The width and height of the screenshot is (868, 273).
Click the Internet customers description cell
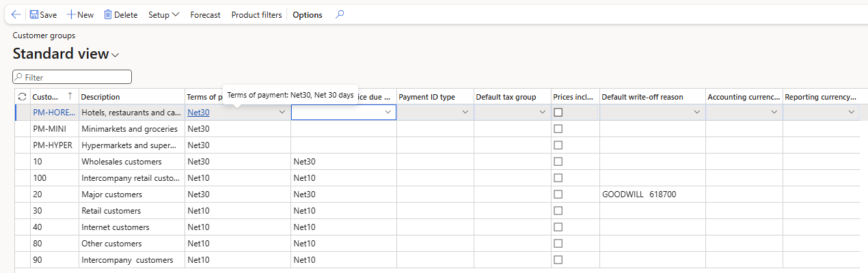(x=132, y=227)
